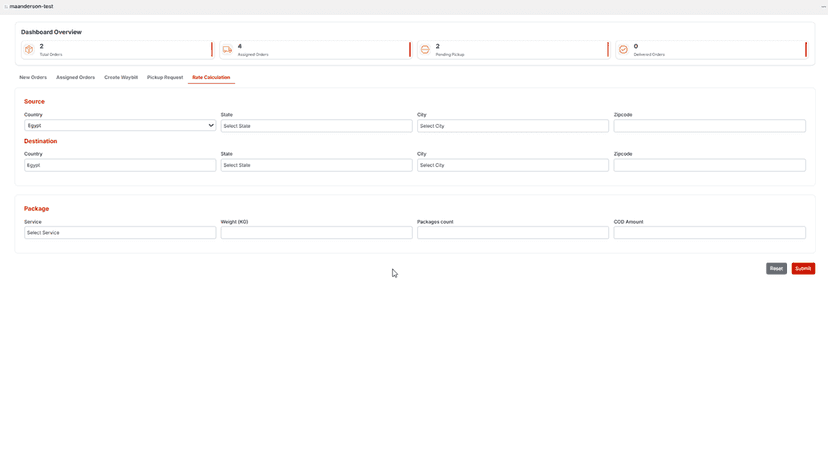
Task: Expand the Destination Select City field
Action: 513,165
